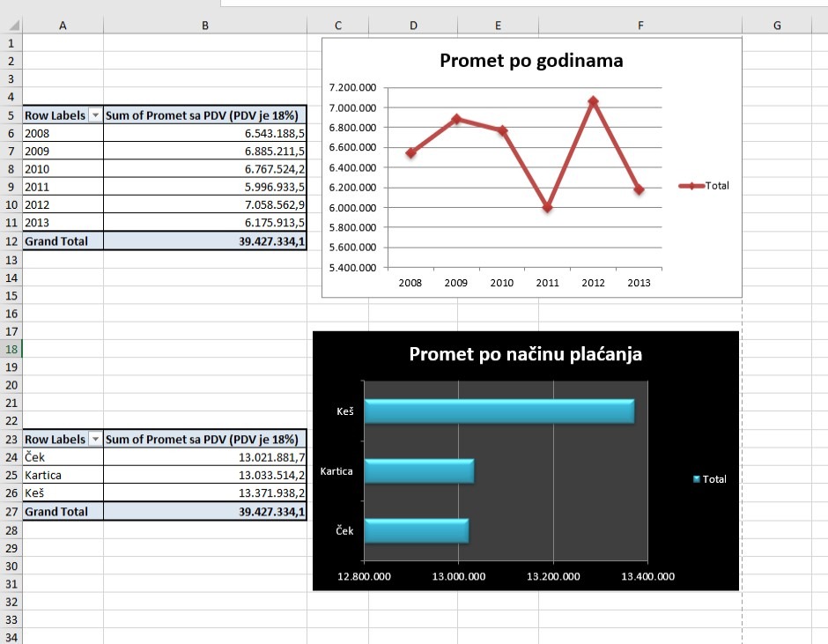The width and height of the screenshot is (828, 644).
Task: Select chart title Promet po godinama
Action: point(531,61)
